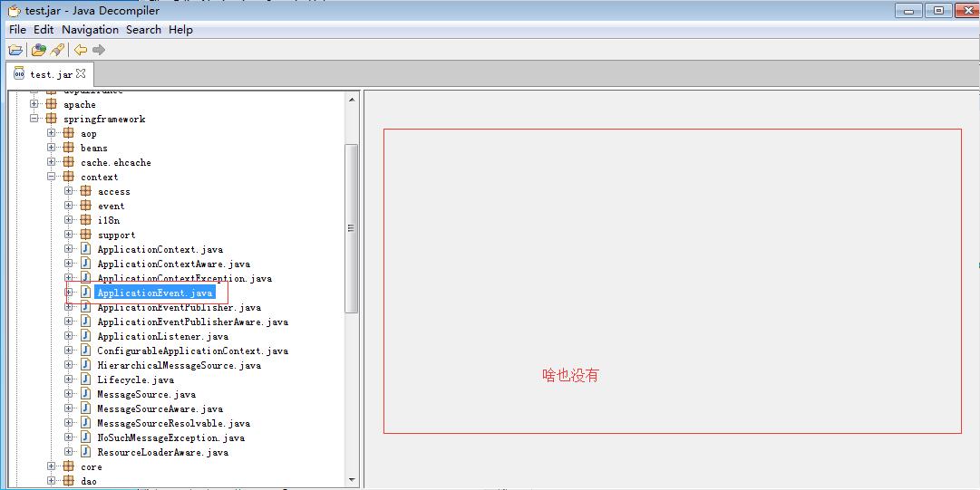The height and width of the screenshot is (490, 980).
Task: Select ApplicationContextException.java in the tree
Action: [x=184, y=278]
